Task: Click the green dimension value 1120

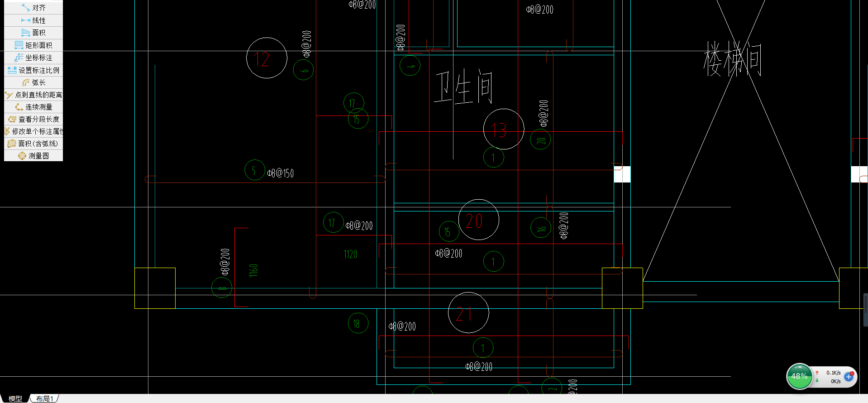Action: pyautogui.click(x=350, y=254)
